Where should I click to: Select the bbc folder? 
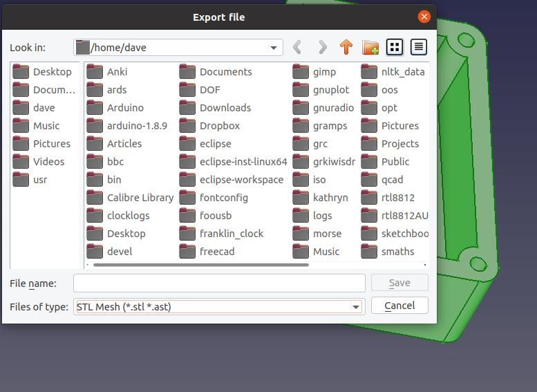tap(105, 161)
